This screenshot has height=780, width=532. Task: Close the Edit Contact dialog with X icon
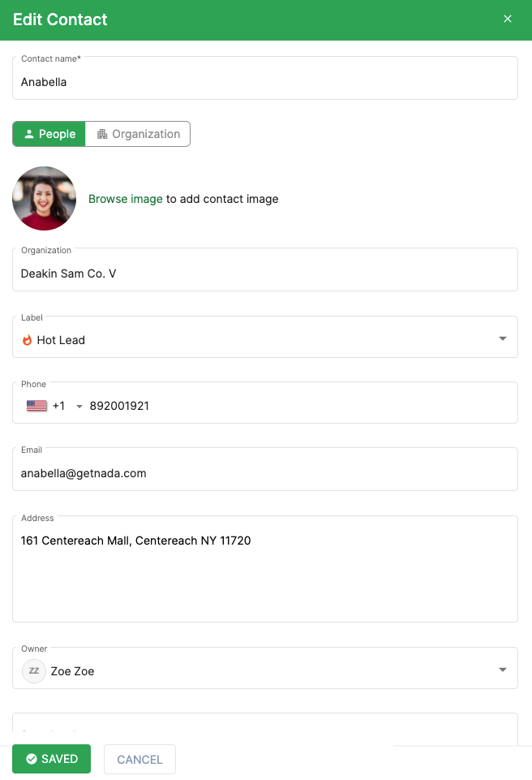click(507, 19)
